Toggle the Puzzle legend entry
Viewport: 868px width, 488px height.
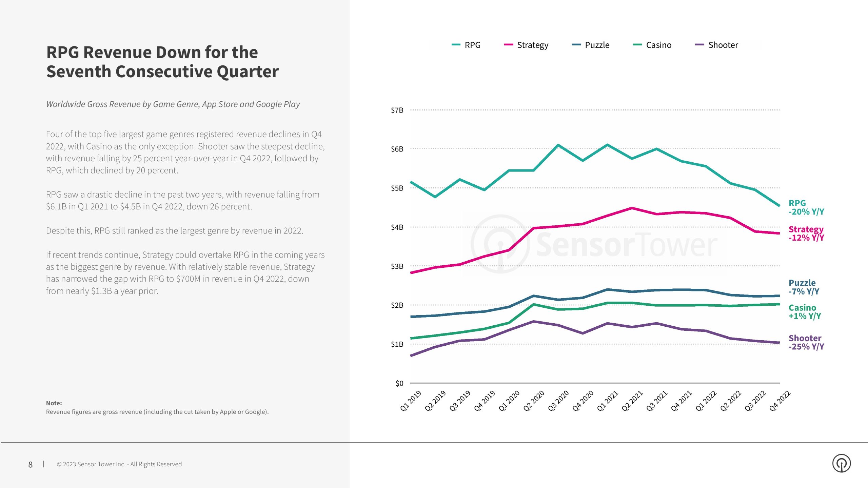point(590,45)
